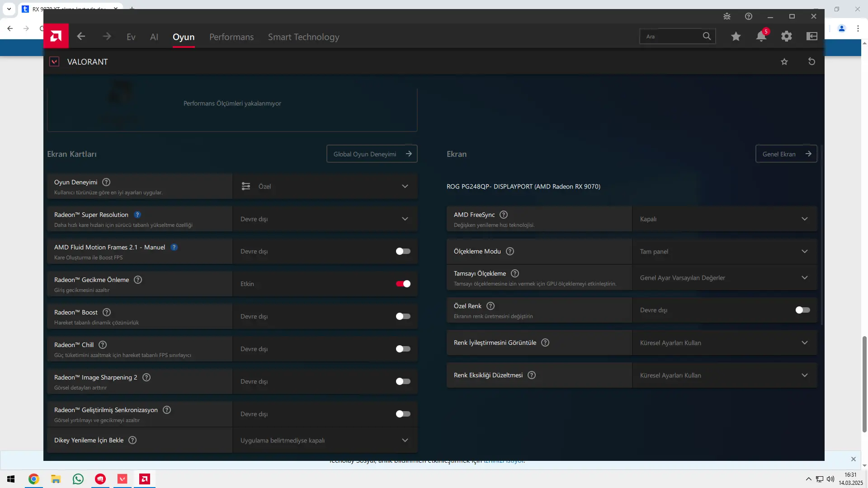Click the VALORANT game icon
Image resolution: width=868 pixels, height=488 pixels.
tap(54, 62)
